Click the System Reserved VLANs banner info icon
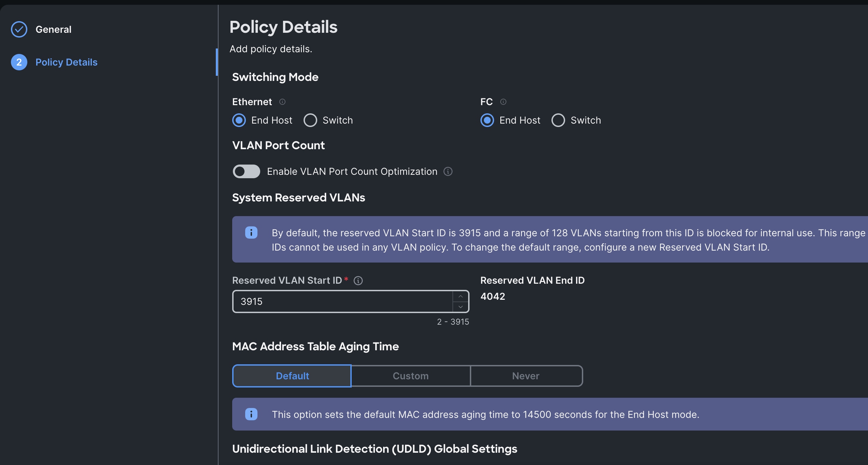Screen dimensions: 868x465 coord(251,233)
